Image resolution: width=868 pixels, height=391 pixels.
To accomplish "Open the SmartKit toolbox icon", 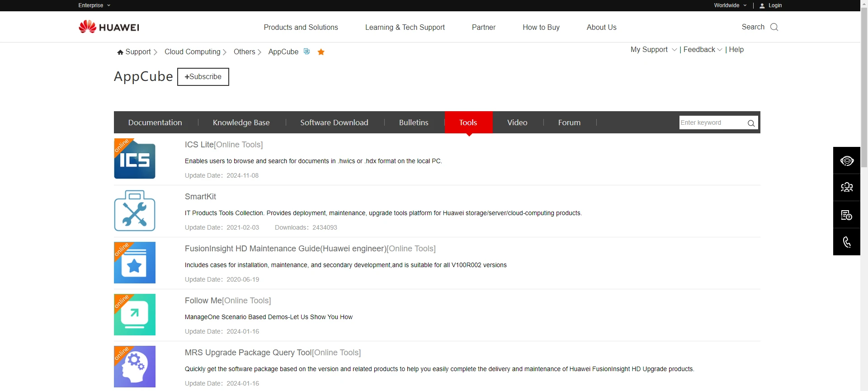I will tap(135, 211).
